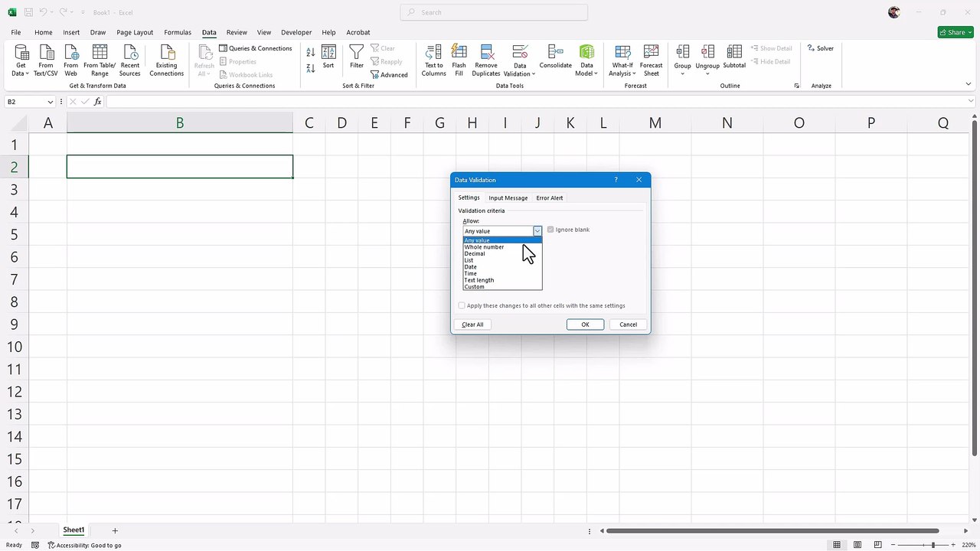
Task: Open Consolidate tool
Action: click(x=556, y=57)
